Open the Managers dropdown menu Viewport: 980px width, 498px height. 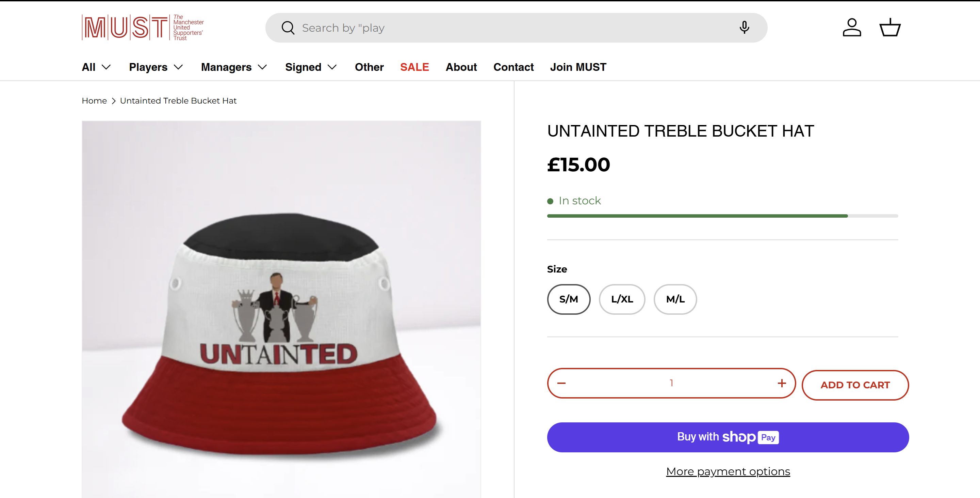[x=234, y=67]
